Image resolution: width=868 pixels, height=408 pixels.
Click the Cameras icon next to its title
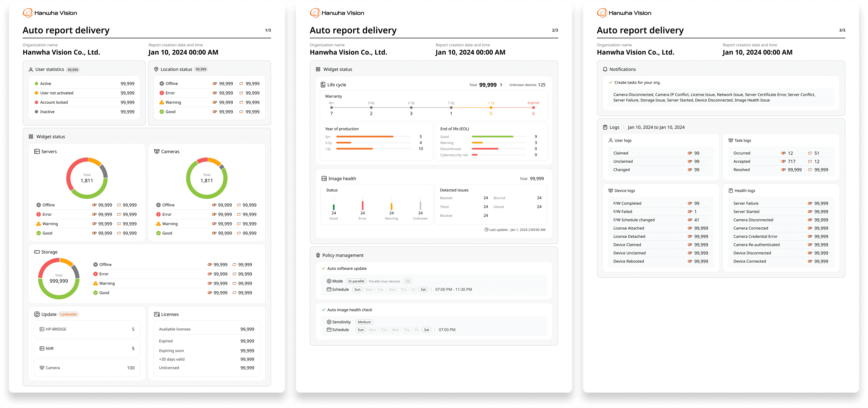point(157,152)
